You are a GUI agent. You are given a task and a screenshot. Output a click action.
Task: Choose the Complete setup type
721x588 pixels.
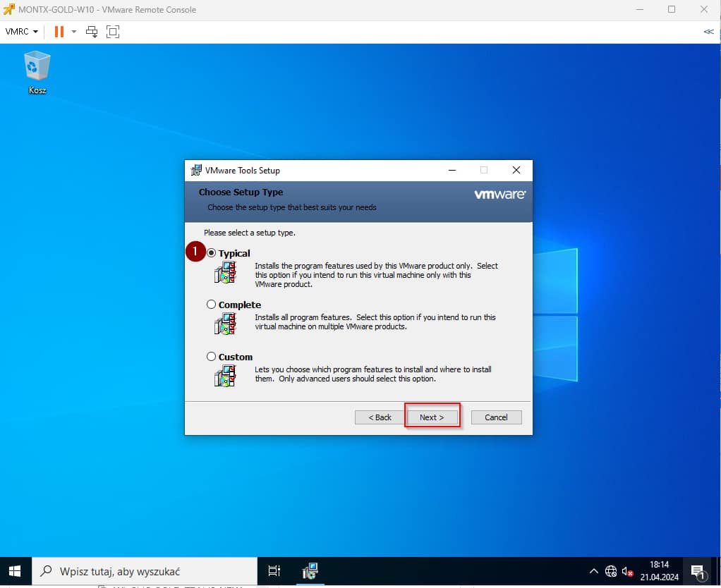[x=212, y=305]
